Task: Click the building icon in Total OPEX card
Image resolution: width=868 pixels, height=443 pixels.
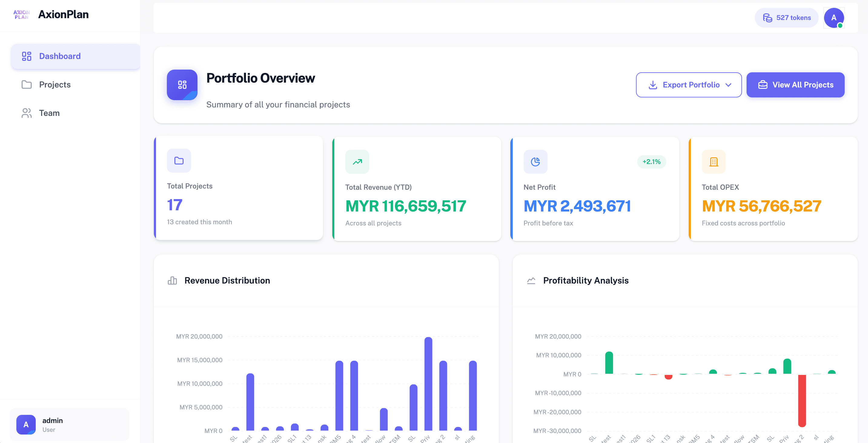Action: pos(713,162)
